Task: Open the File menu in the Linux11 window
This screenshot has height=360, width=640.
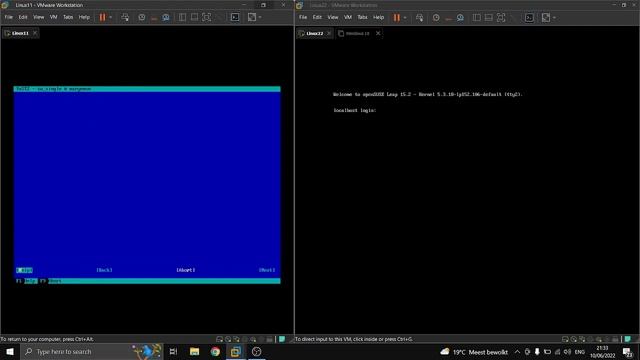Action: tap(9, 17)
